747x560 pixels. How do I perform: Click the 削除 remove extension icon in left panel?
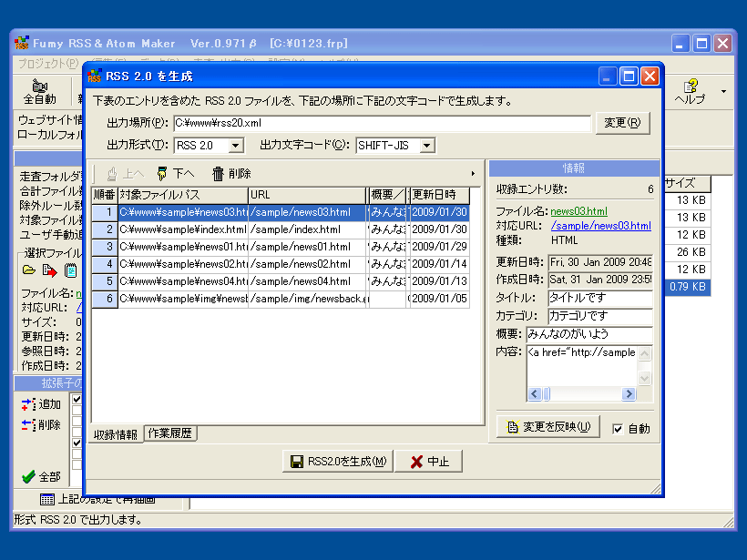[28, 424]
